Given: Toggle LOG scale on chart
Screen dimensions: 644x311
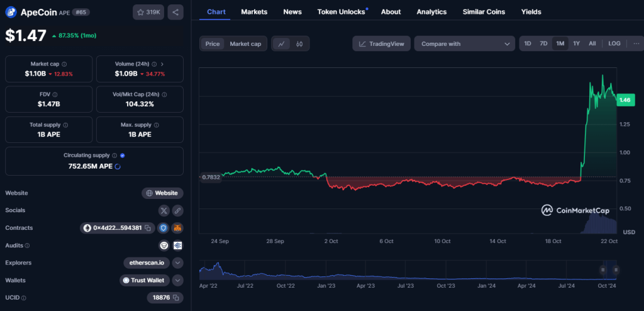Looking at the screenshot, I should point(614,43).
